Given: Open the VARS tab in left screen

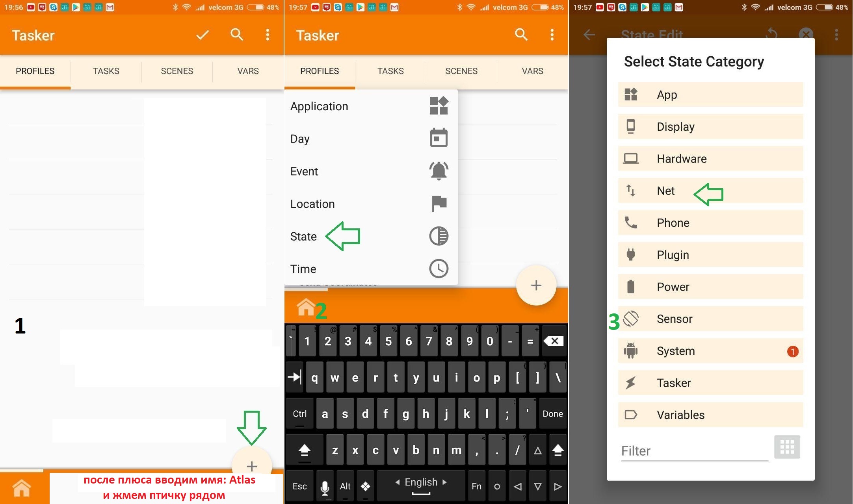Looking at the screenshot, I should (248, 71).
